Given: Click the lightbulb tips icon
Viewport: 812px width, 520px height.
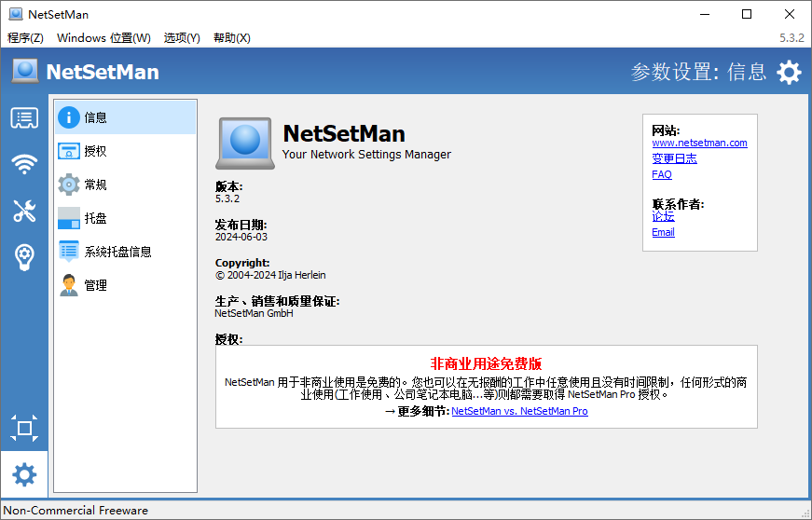Looking at the screenshot, I should 24,257.
